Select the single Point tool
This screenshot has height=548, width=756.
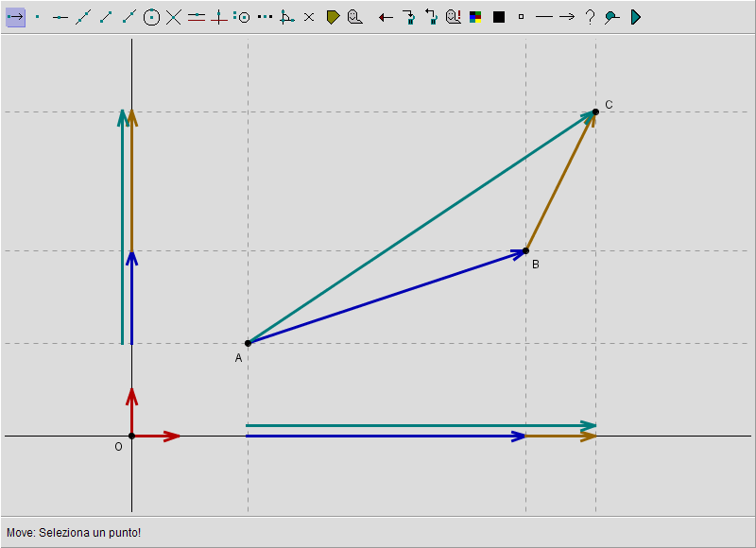(x=38, y=17)
